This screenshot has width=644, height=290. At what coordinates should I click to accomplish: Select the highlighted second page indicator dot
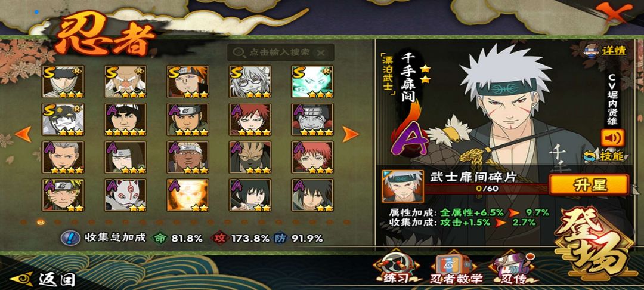click(41, 222)
